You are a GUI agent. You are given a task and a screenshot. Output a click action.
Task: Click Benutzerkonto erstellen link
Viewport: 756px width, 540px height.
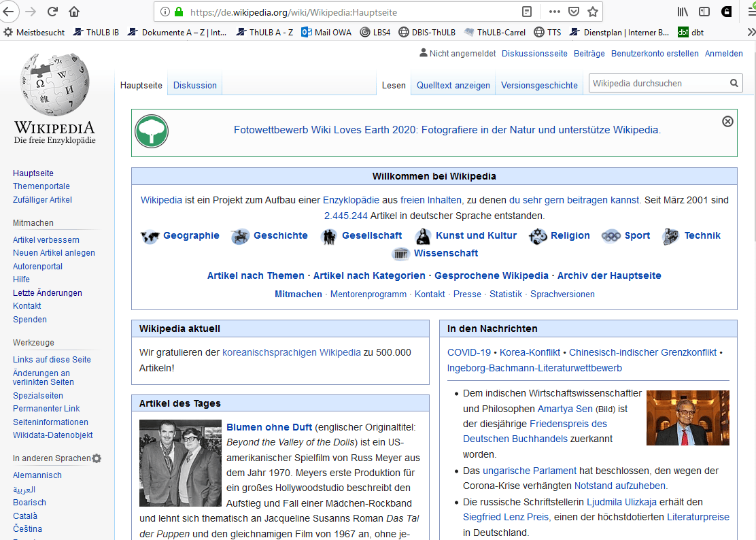pyautogui.click(x=655, y=54)
